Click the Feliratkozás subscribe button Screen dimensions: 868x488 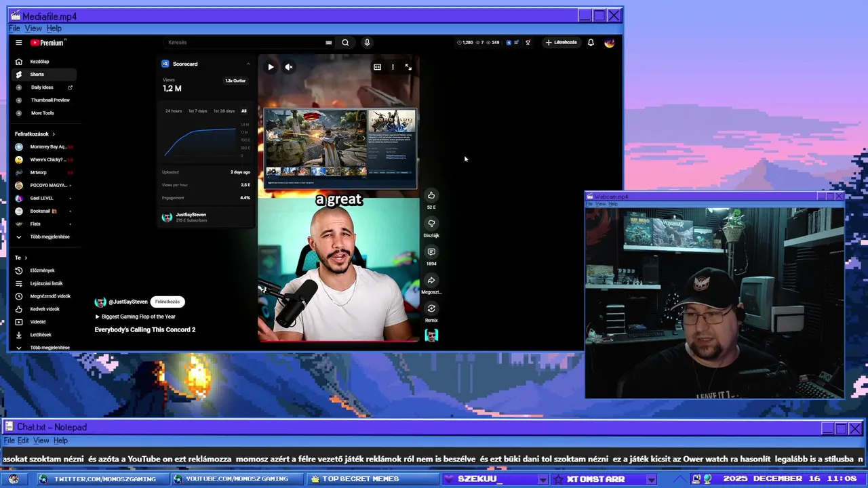coord(167,302)
